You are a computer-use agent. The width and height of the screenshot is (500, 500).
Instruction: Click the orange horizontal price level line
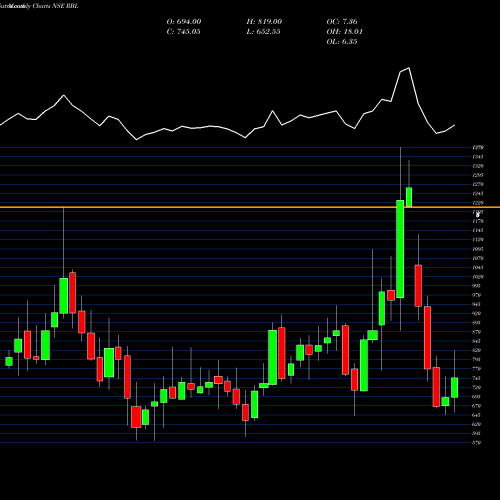point(250,207)
